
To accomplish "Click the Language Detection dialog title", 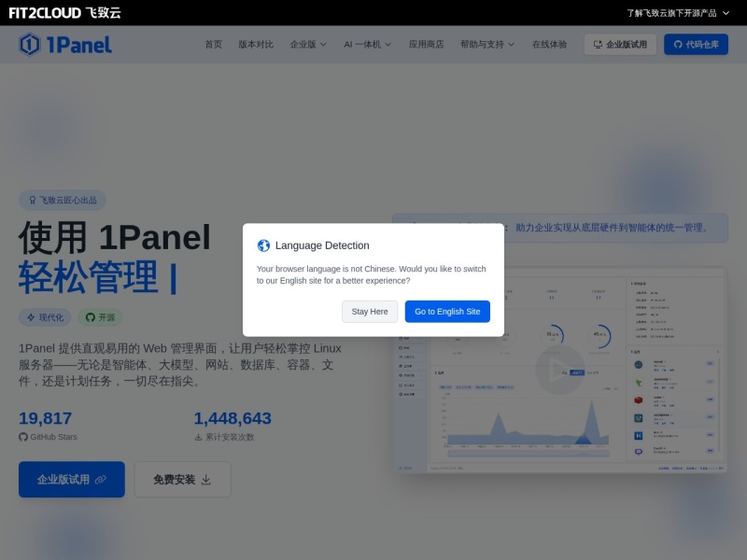I will (322, 245).
